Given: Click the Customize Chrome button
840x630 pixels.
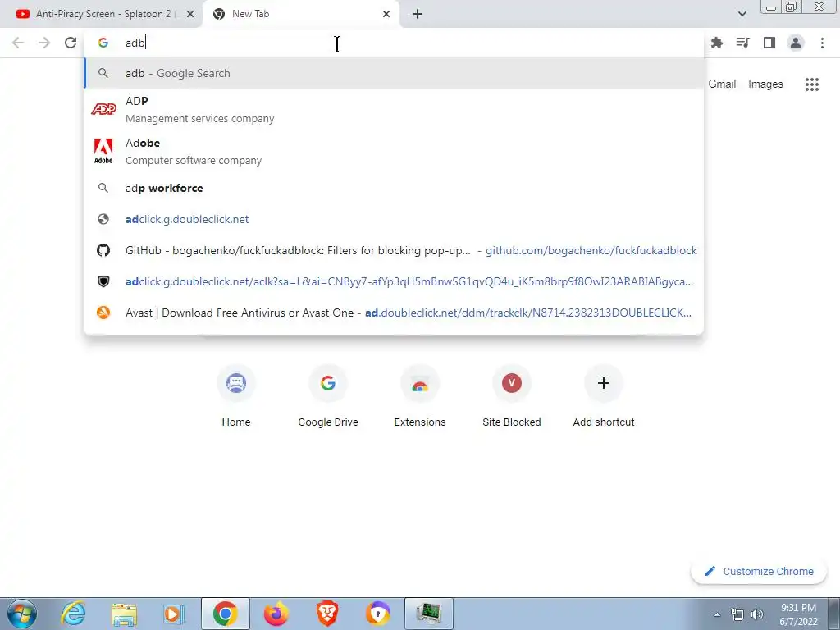Looking at the screenshot, I should (x=759, y=572).
